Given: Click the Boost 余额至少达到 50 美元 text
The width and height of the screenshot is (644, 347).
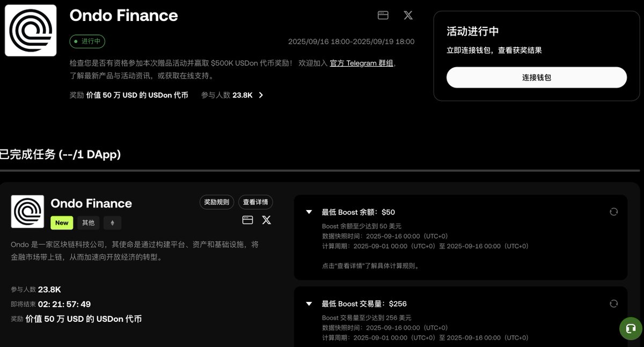Looking at the screenshot, I should pyautogui.click(x=362, y=226).
